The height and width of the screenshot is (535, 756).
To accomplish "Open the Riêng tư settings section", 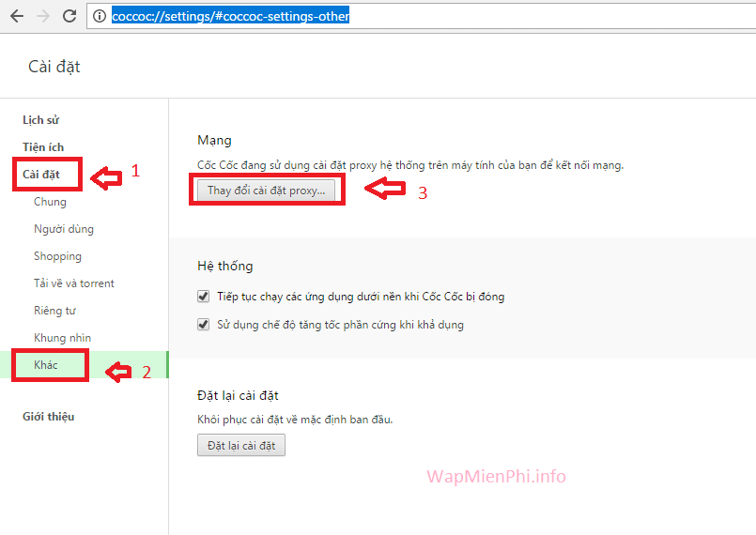I will click(54, 311).
